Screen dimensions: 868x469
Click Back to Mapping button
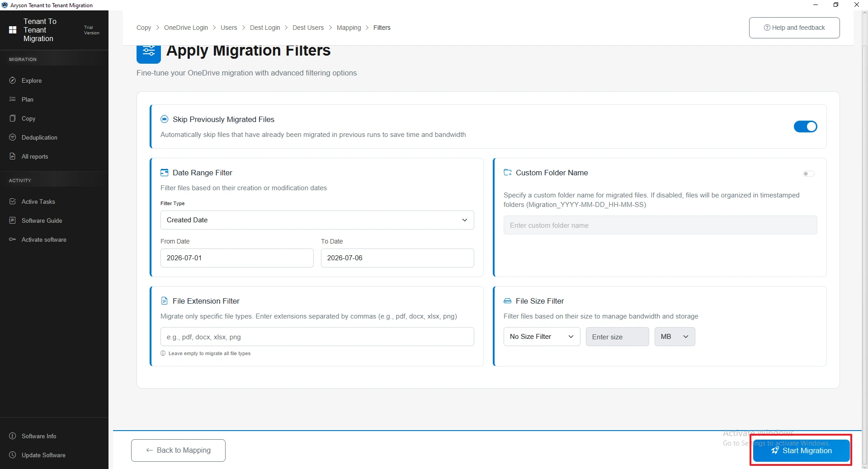click(x=178, y=450)
